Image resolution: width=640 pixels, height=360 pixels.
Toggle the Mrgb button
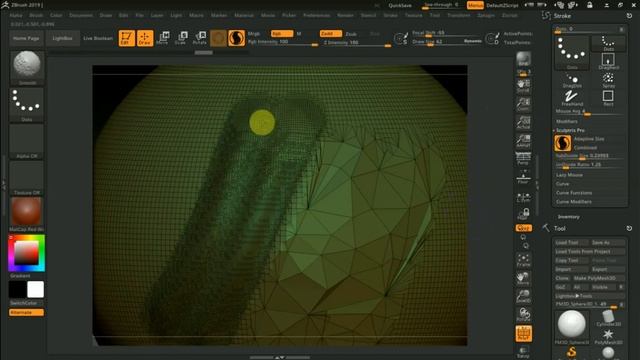pyautogui.click(x=254, y=33)
